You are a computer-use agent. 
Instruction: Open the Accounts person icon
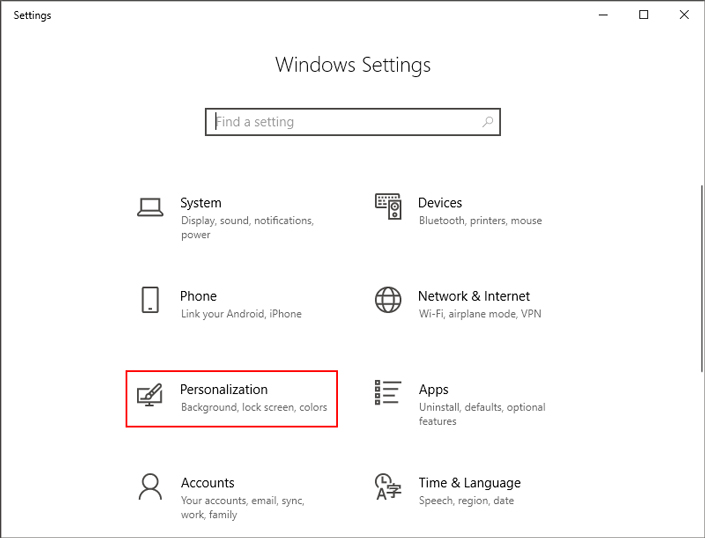coord(150,487)
